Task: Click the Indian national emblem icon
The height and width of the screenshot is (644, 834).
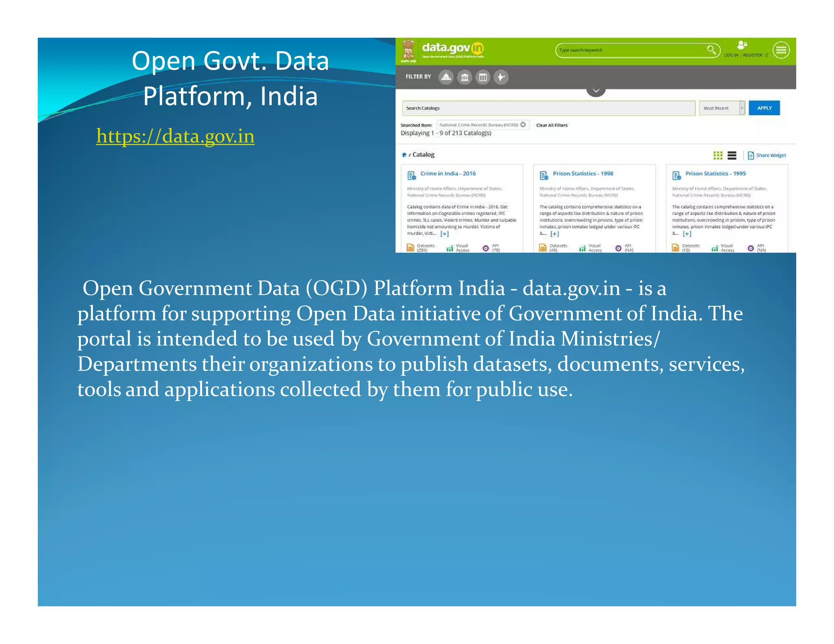Action: pyautogui.click(x=408, y=50)
